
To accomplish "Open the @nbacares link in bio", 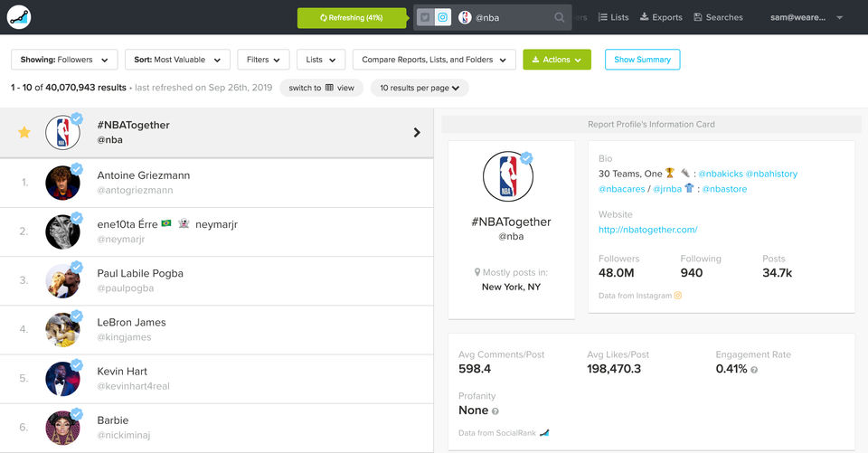I will 622,189.
